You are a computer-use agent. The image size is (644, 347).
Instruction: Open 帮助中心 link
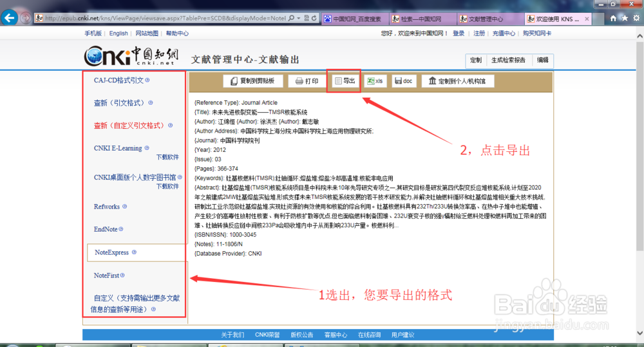[x=177, y=33]
